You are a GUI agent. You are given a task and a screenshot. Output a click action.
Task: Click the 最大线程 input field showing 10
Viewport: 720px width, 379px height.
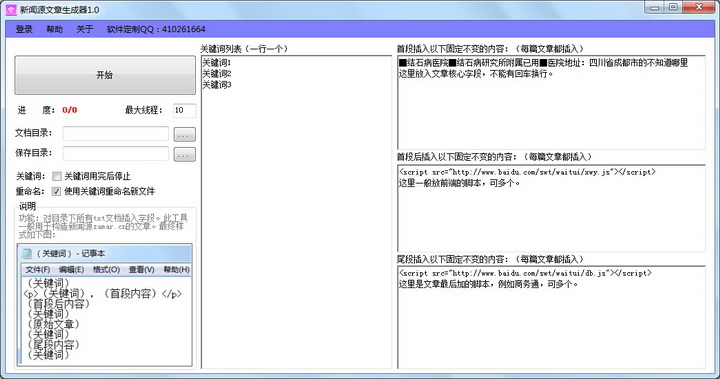click(x=185, y=110)
